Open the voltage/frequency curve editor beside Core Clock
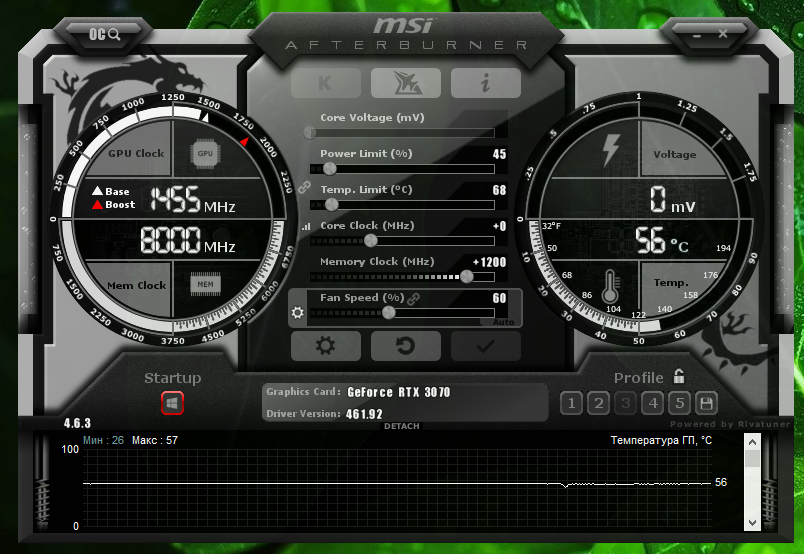Screen dimensions: 804x554 [x=306, y=227]
